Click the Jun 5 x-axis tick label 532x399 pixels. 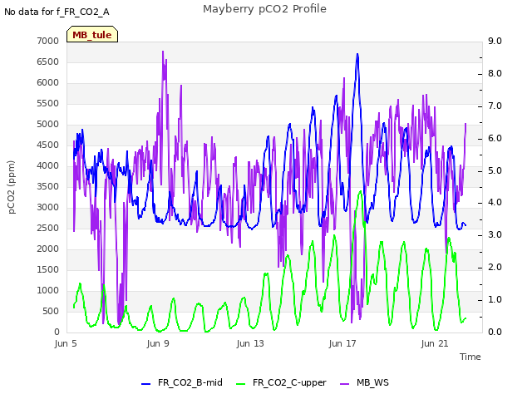tap(66, 343)
